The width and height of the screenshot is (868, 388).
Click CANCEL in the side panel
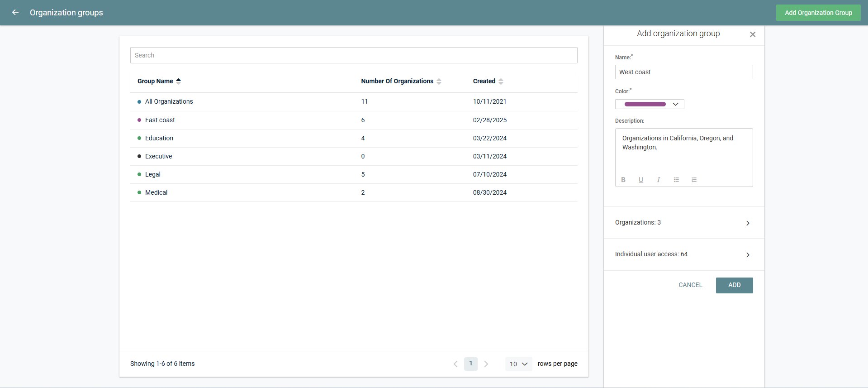(690, 285)
